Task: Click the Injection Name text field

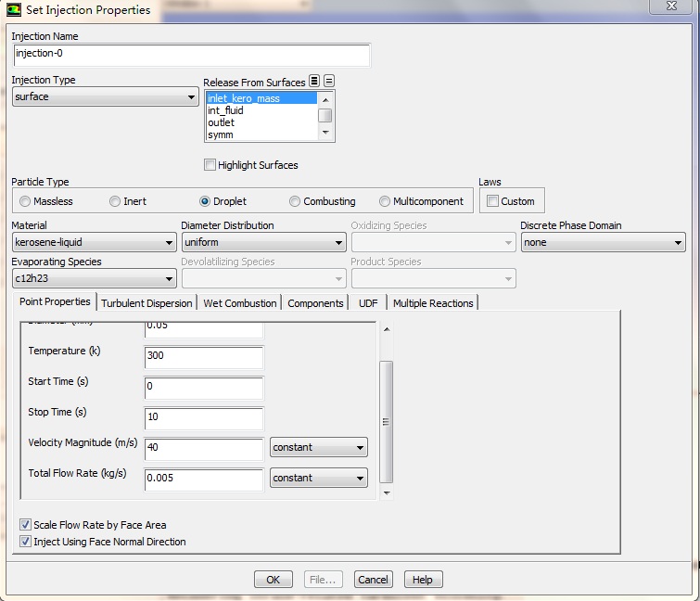Action: 191,54
